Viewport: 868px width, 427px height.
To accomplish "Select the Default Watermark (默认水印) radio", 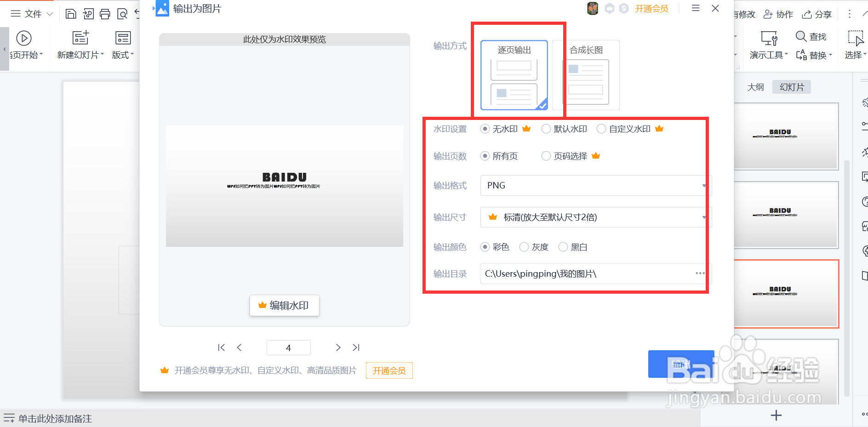I will 546,129.
